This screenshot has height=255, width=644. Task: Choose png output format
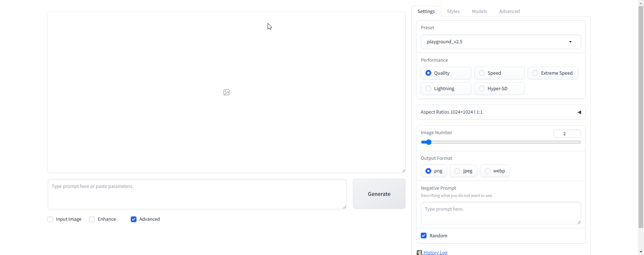[x=434, y=171]
